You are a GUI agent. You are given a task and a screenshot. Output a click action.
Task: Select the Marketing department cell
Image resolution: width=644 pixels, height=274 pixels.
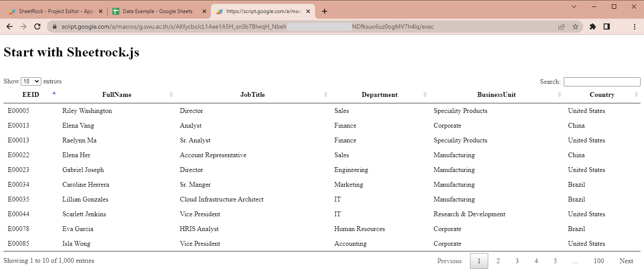tap(348, 185)
